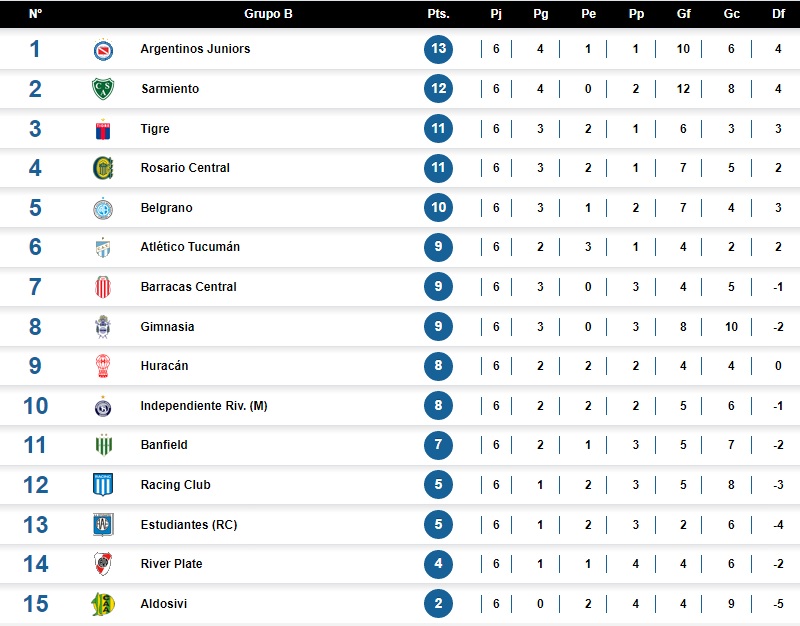This screenshot has height=626, width=800.
Task: Click the Banfield green striped crest
Action: (104, 445)
